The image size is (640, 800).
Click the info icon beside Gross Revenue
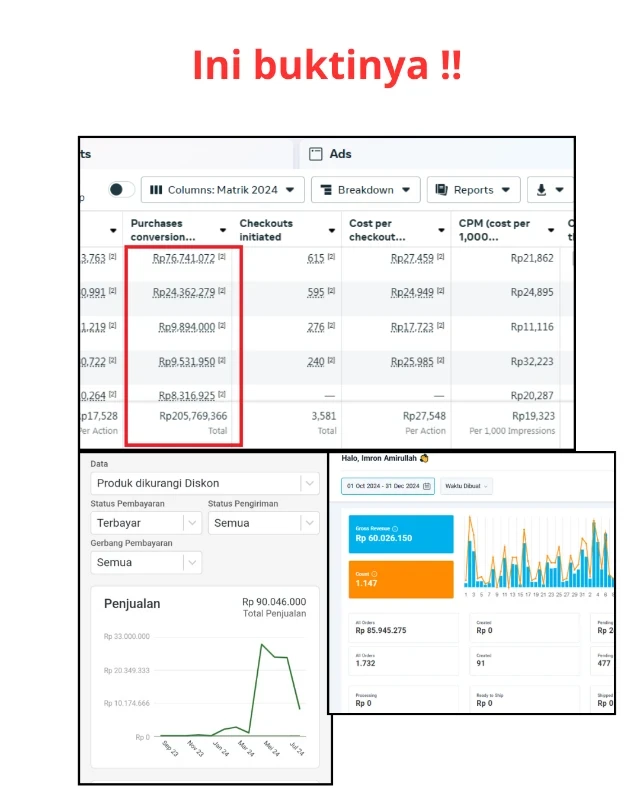click(396, 528)
